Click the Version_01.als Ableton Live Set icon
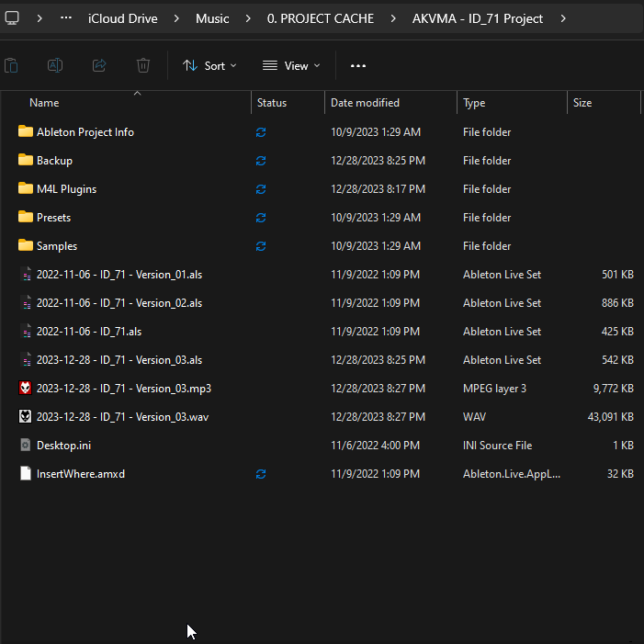The height and width of the screenshot is (644, 644). pyautogui.click(x=25, y=275)
